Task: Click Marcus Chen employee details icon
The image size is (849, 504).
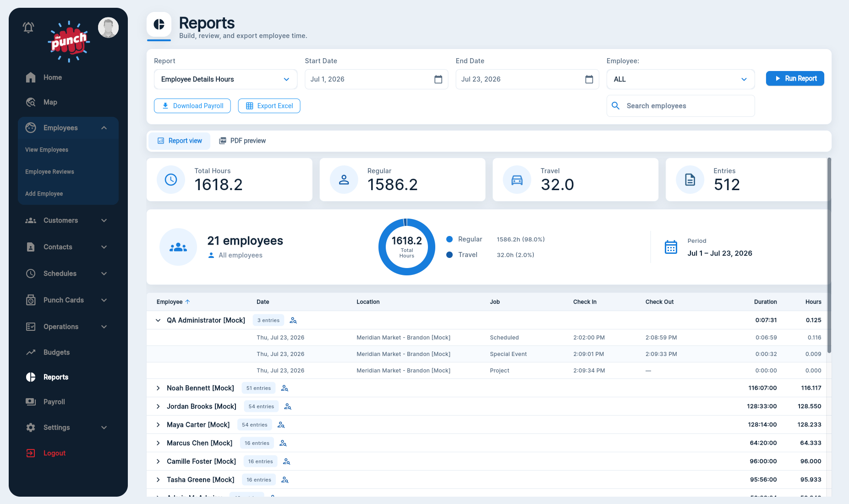Action: [283, 443]
